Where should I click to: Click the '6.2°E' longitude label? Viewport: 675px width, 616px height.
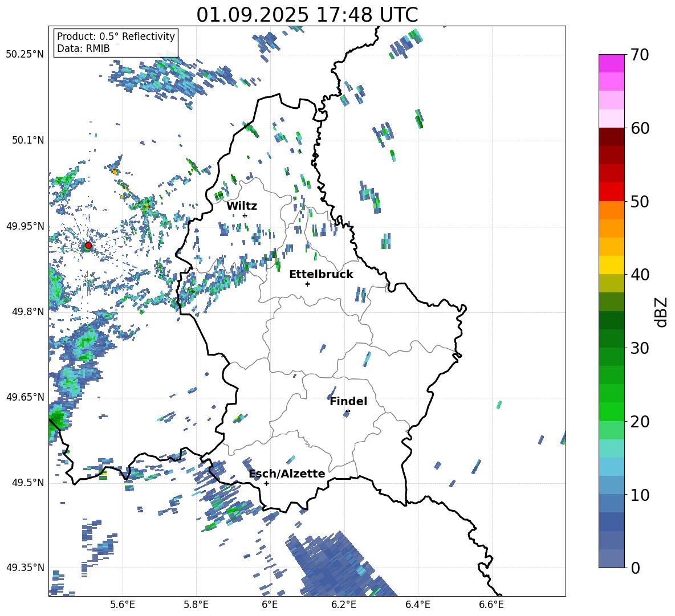pyautogui.click(x=344, y=605)
